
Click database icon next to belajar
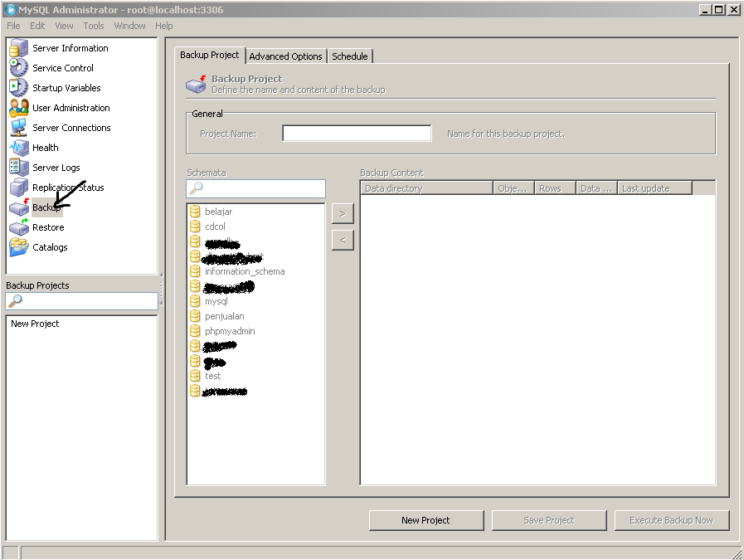[195, 212]
